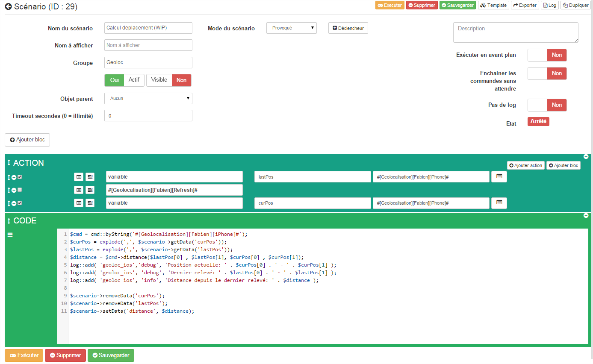Click the hamburger icon in CODE block
Image resolution: width=593 pixels, height=364 pixels.
pos(10,235)
